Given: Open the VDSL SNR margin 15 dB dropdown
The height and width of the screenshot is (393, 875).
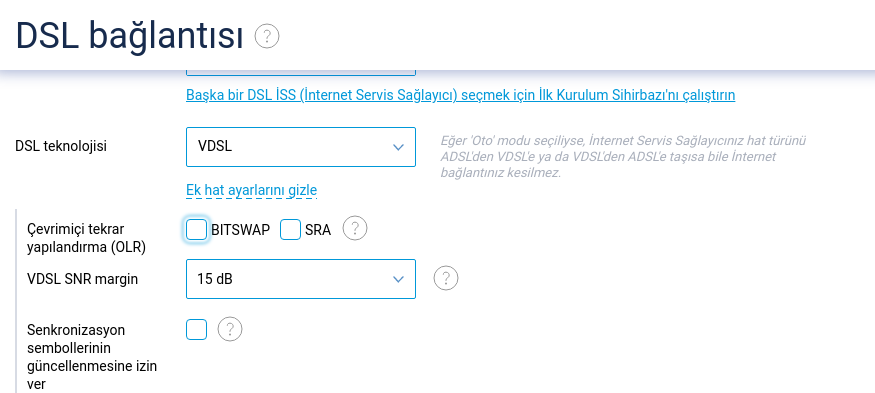Looking at the screenshot, I should pyautogui.click(x=301, y=279).
